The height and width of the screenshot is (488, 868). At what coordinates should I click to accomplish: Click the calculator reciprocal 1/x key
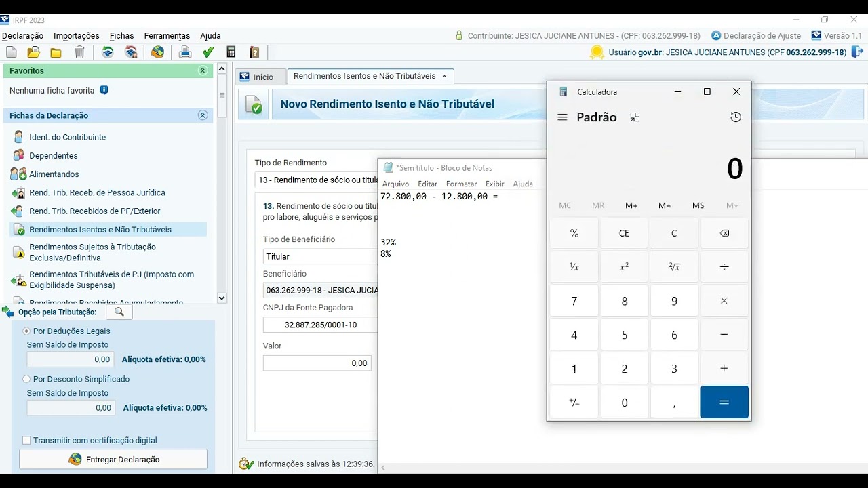tap(574, 267)
